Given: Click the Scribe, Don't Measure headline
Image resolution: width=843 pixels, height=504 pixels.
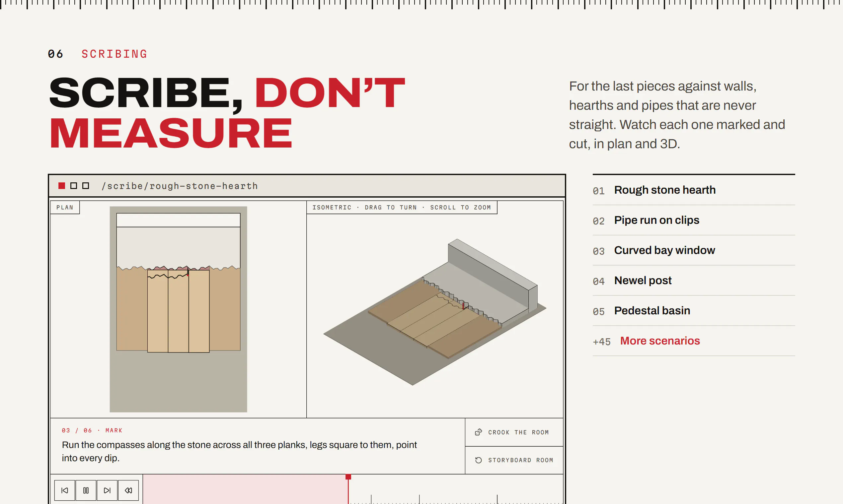Looking at the screenshot, I should point(227,112).
